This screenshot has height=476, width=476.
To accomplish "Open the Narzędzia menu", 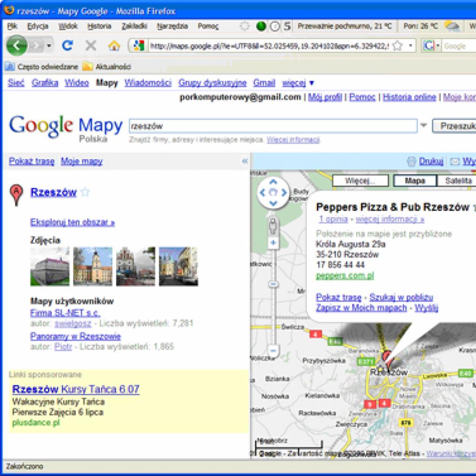I will tap(172, 26).
